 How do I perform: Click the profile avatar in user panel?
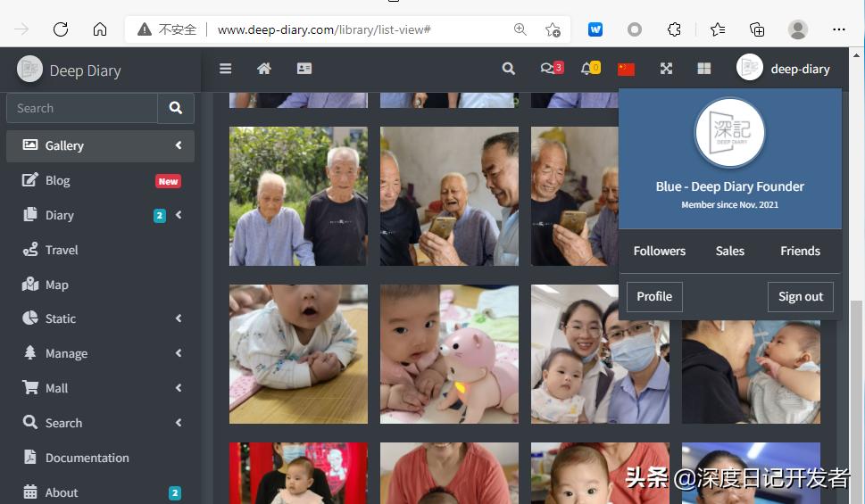pyautogui.click(x=730, y=132)
